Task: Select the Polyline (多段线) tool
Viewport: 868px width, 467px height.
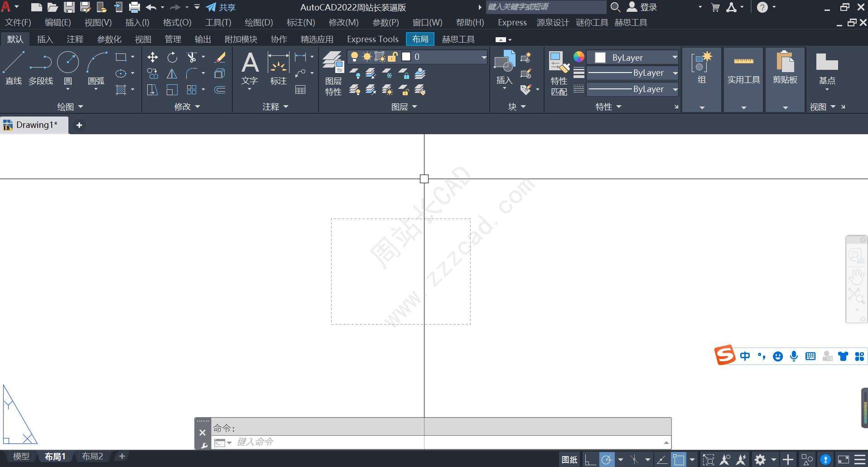Action: pyautogui.click(x=41, y=68)
